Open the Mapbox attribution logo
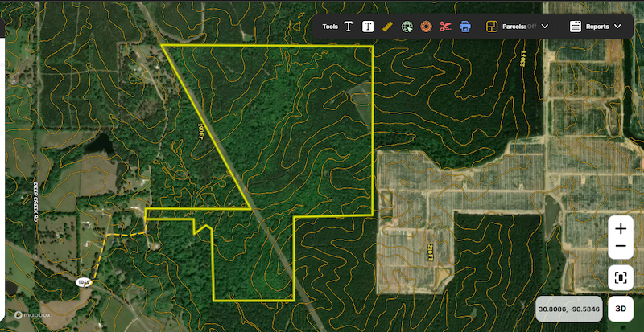Viewport: 644px width, 332px height. pos(31,315)
